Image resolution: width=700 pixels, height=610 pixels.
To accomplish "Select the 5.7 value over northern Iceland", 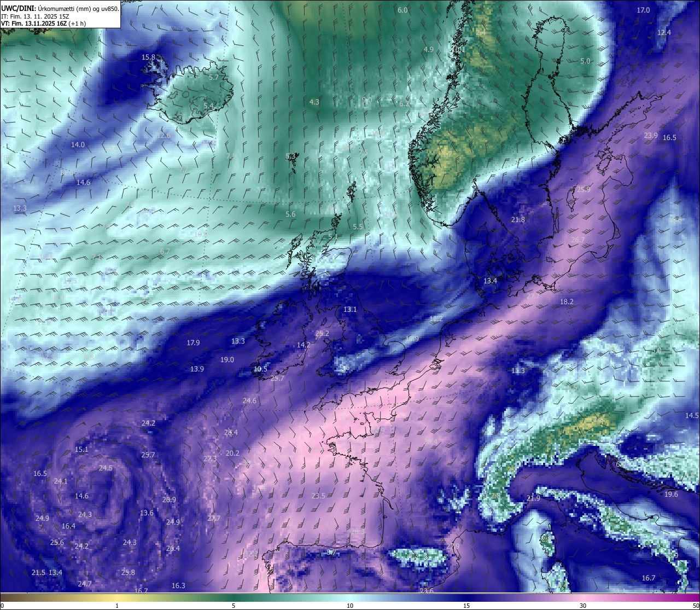I will (x=214, y=77).
